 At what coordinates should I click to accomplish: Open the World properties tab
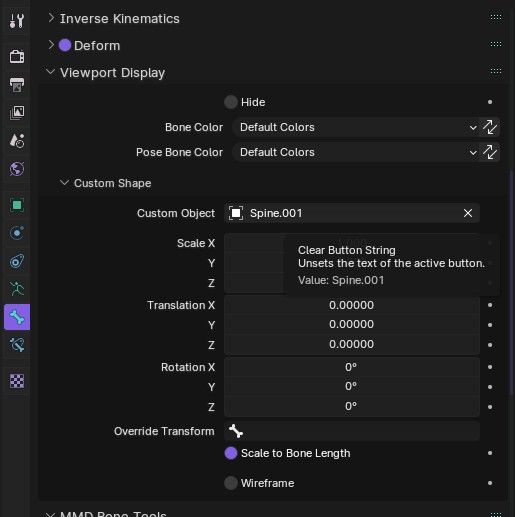point(17,169)
